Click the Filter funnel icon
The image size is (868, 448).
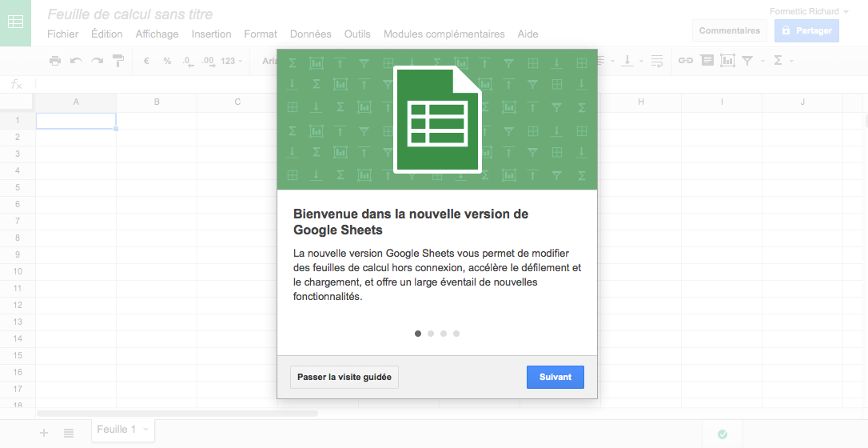[748, 61]
